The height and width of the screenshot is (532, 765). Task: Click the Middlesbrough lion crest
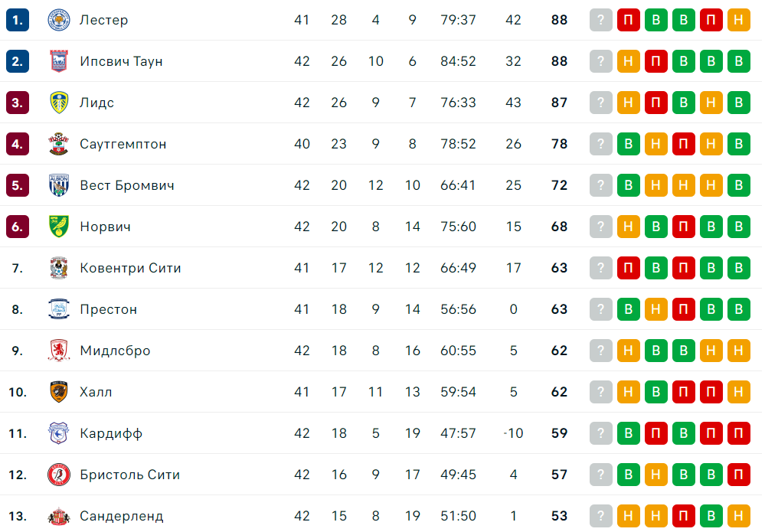click(58, 351)
